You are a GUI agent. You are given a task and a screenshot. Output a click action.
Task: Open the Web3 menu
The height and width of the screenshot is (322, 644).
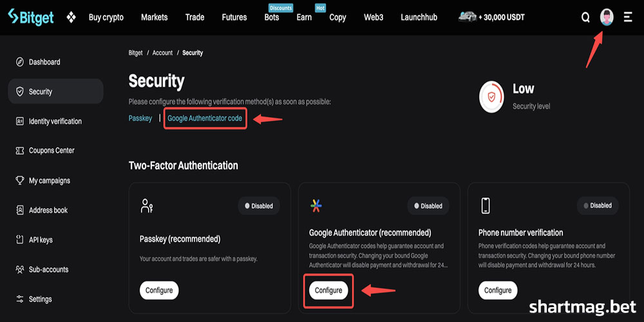(374, 17)
